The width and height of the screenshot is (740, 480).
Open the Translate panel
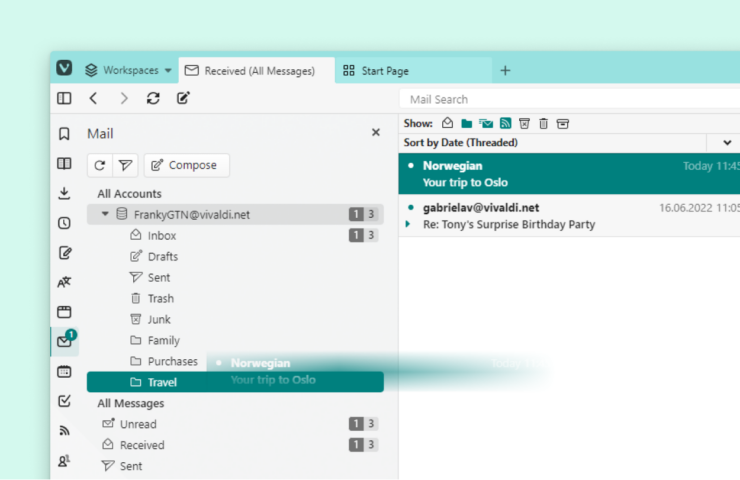(x=64, y=282)
